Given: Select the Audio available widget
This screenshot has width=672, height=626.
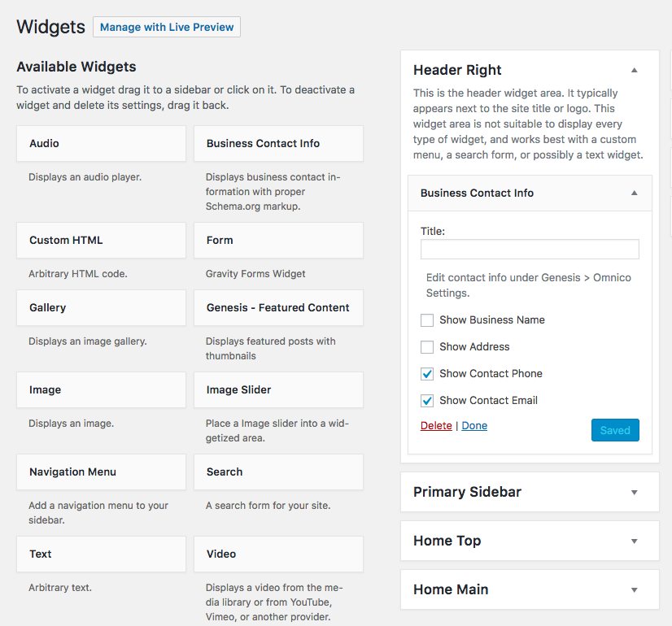Looking at the screenshot, I should pos(101,143).
